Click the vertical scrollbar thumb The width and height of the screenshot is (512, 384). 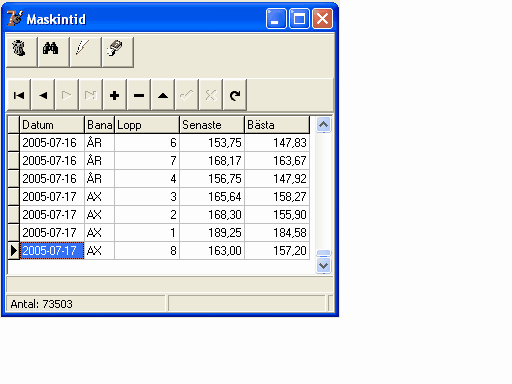323,253
